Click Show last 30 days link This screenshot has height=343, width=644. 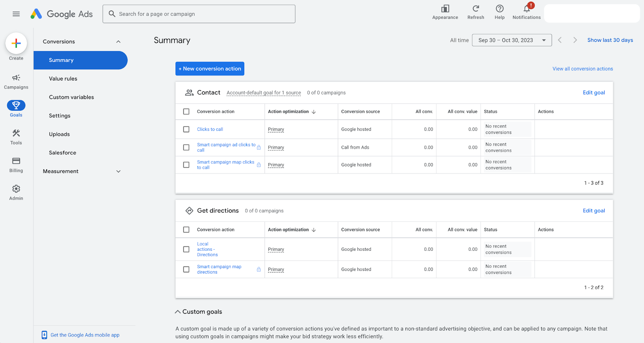pyautogui.click(x=610, y=40)
